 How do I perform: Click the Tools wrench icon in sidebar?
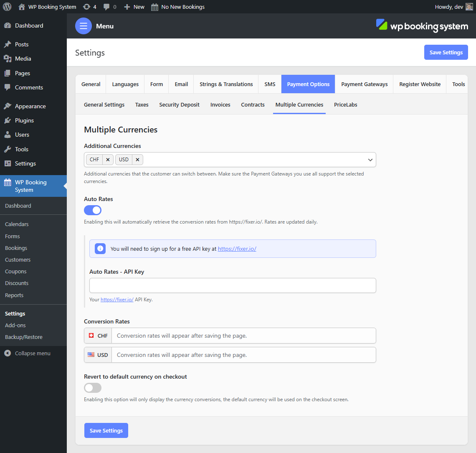8,149
